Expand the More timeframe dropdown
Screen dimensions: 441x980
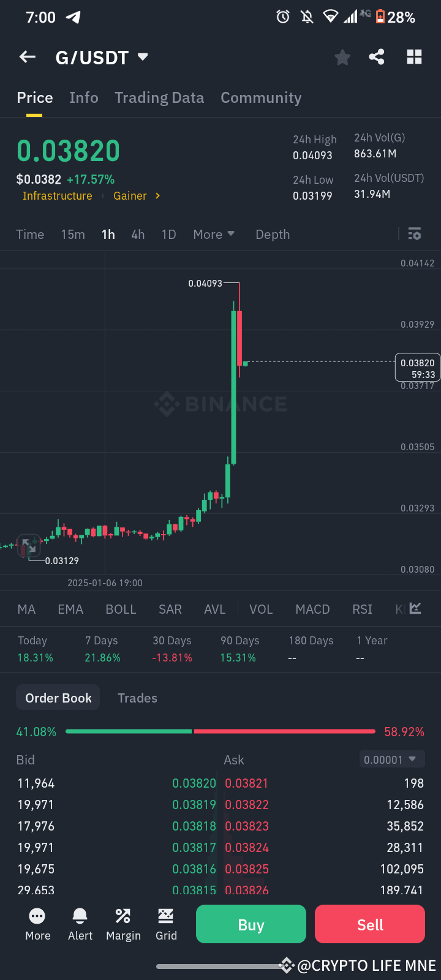point(214,234)
